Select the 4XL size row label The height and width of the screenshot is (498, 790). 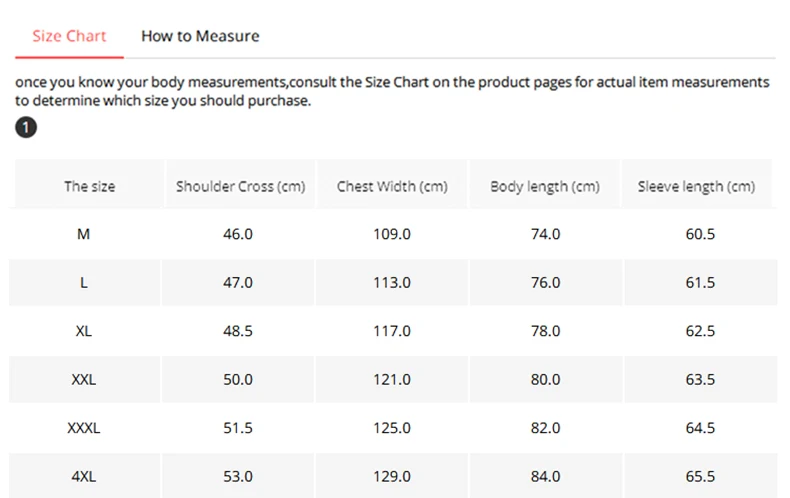coord(84,476)
